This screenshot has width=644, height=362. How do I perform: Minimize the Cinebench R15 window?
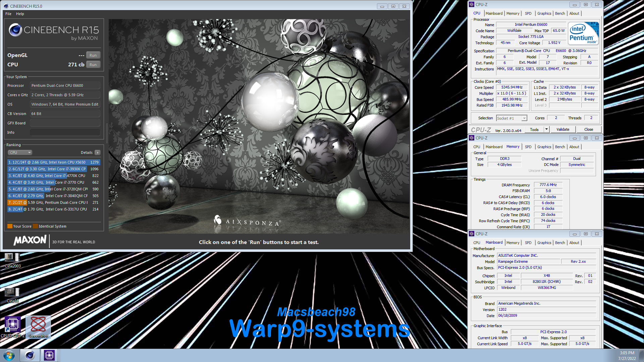point(382,6)
